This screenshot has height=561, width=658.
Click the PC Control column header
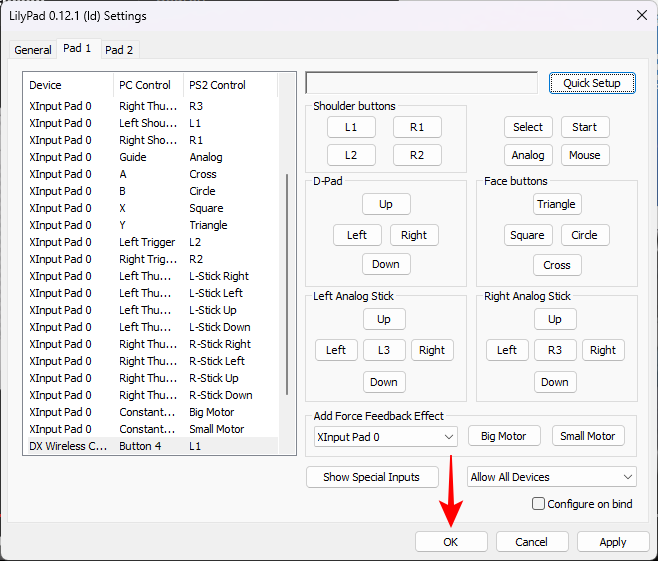(149, 85)
